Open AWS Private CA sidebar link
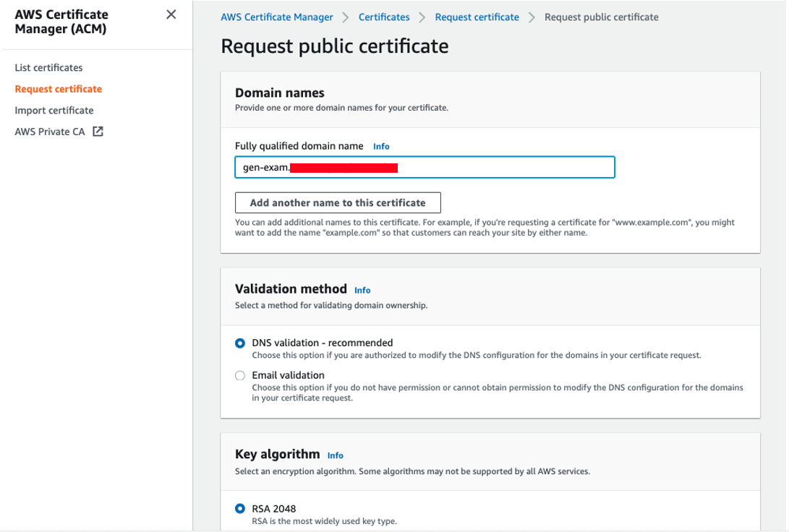This screenshot has height=532, width=789. click(50, 132)
